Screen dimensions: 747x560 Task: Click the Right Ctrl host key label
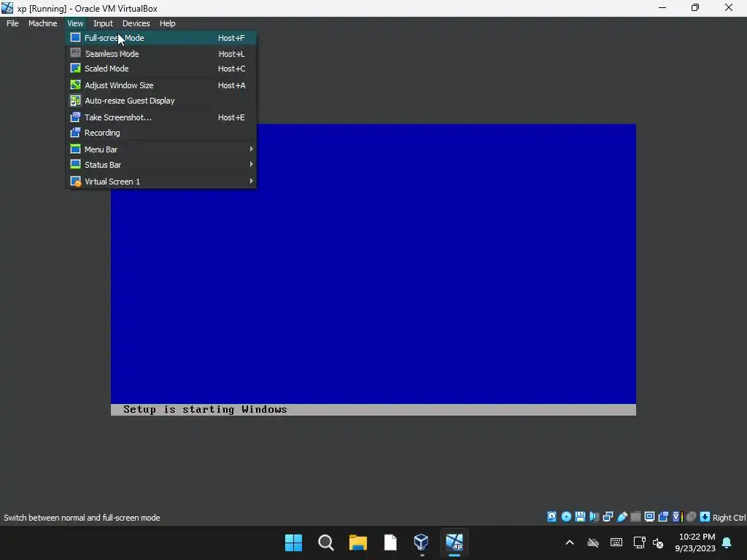729,518
